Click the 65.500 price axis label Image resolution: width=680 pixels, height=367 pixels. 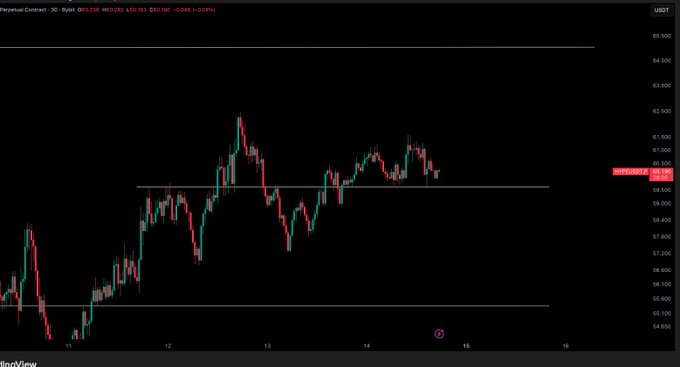pyautogui.click(x=661, y=36)
